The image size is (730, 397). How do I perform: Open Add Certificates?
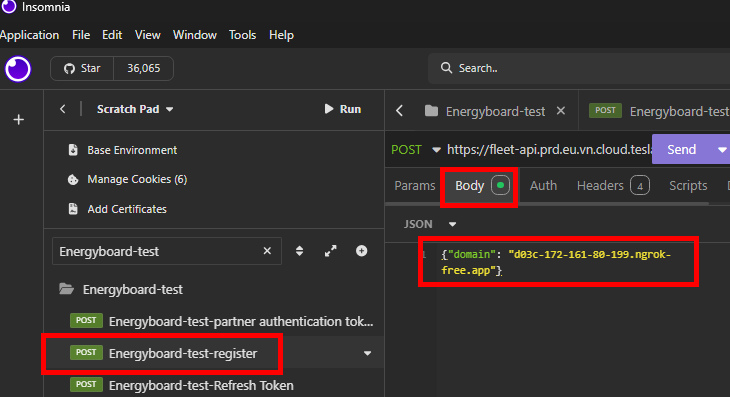(127, 209)
